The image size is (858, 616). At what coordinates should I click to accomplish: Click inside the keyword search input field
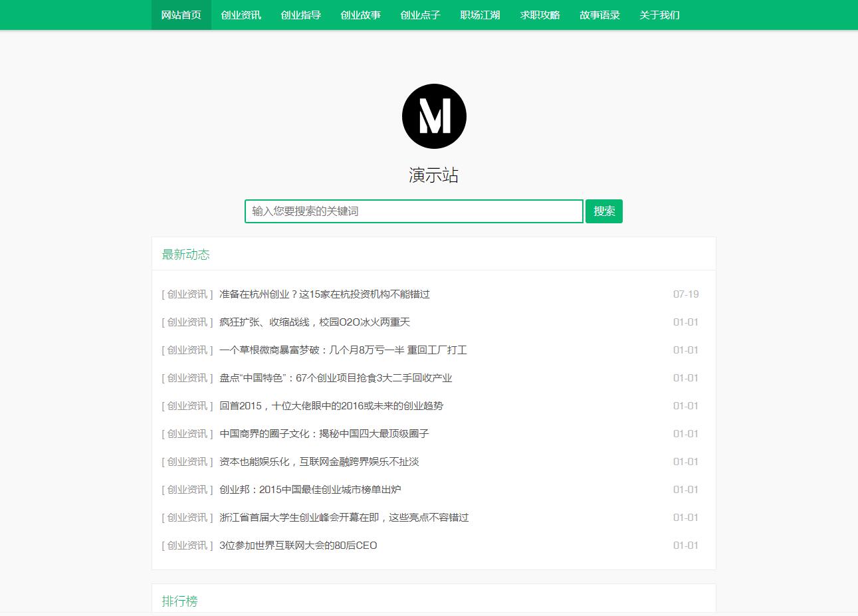[413, 211]
